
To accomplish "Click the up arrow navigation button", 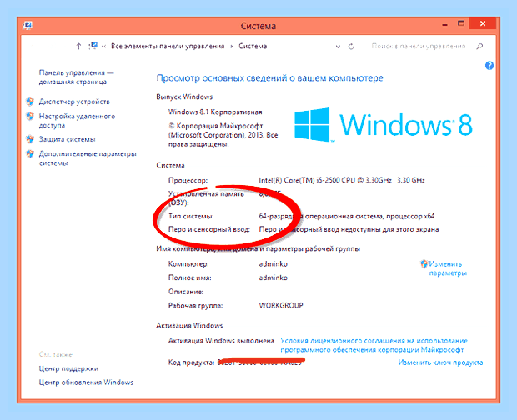I will [x=78, y=47].
